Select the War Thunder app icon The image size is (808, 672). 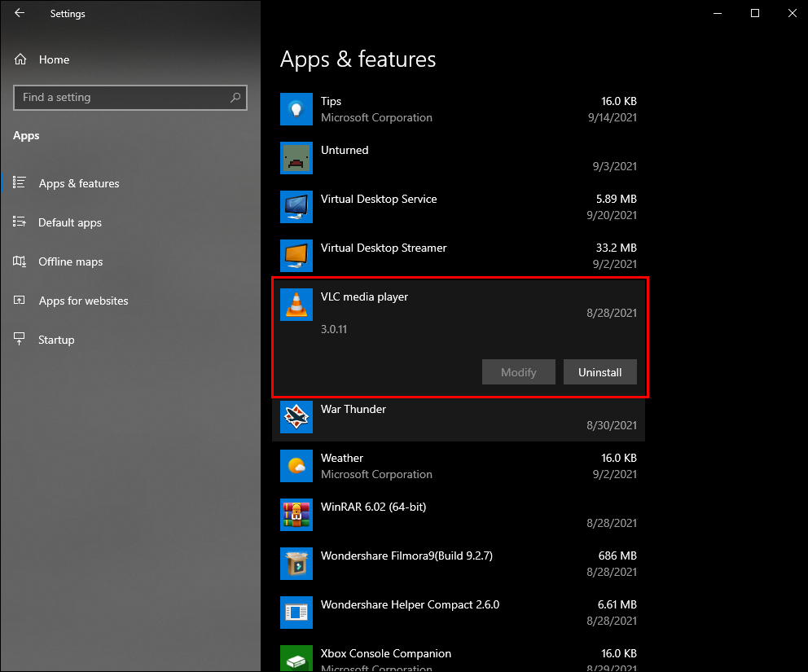pos(296,417)
